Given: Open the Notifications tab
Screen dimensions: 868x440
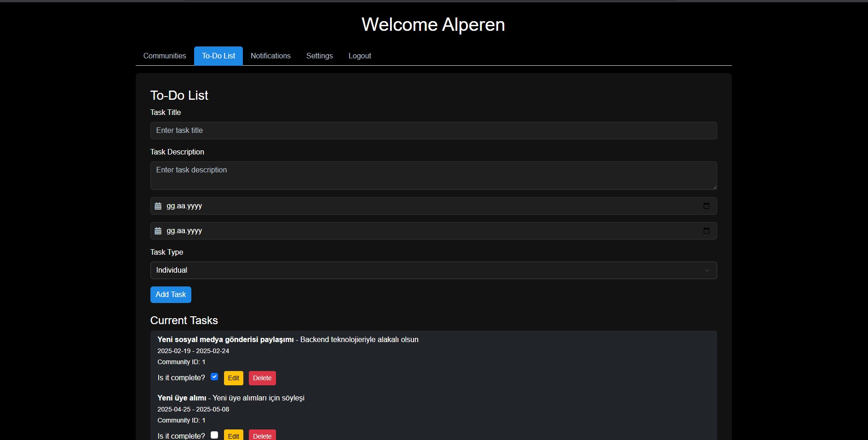Looking at the screenshot, I should 270,56.
